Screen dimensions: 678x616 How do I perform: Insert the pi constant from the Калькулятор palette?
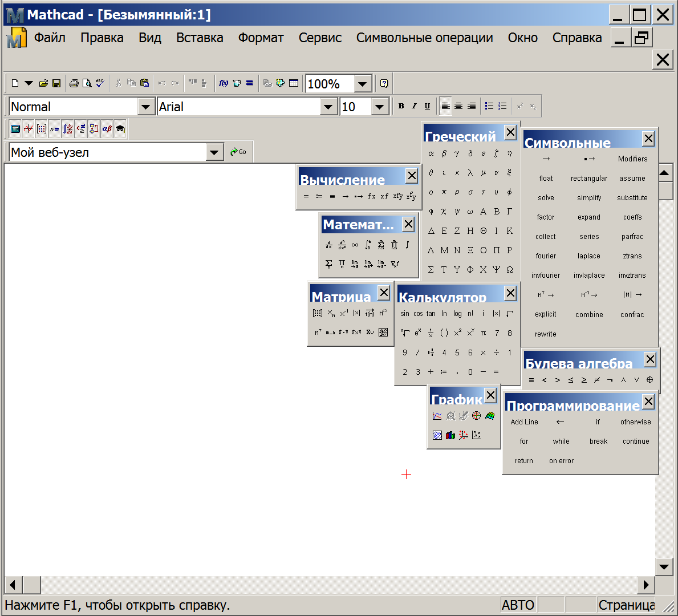[x=484, y=333]
